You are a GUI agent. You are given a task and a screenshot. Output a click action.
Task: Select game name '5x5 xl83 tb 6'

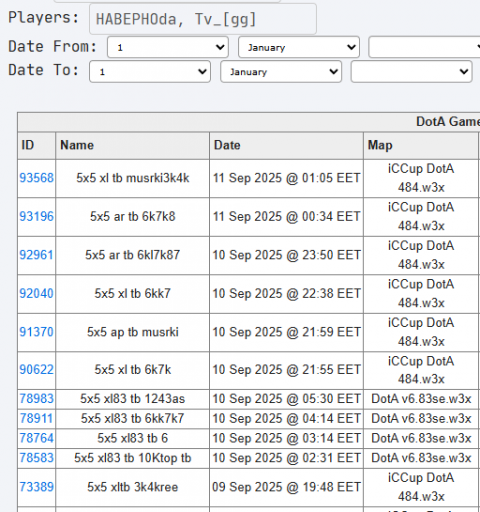(133, 438)
